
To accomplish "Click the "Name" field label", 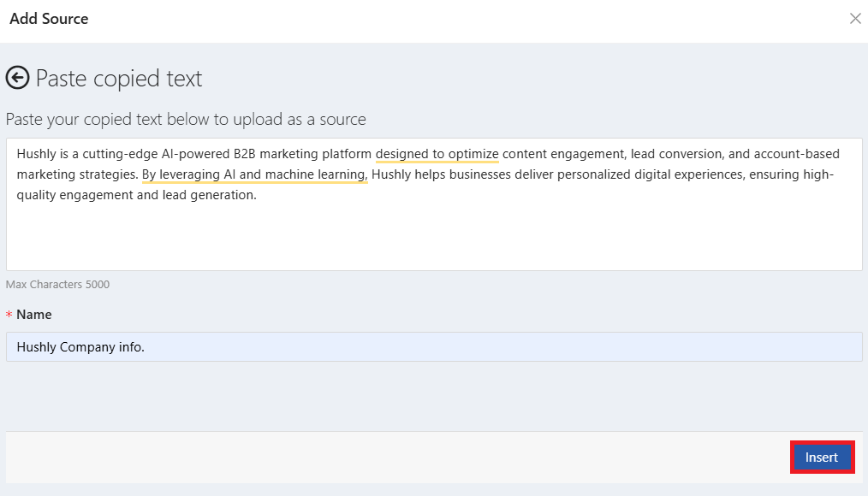I will coord(33,315).
